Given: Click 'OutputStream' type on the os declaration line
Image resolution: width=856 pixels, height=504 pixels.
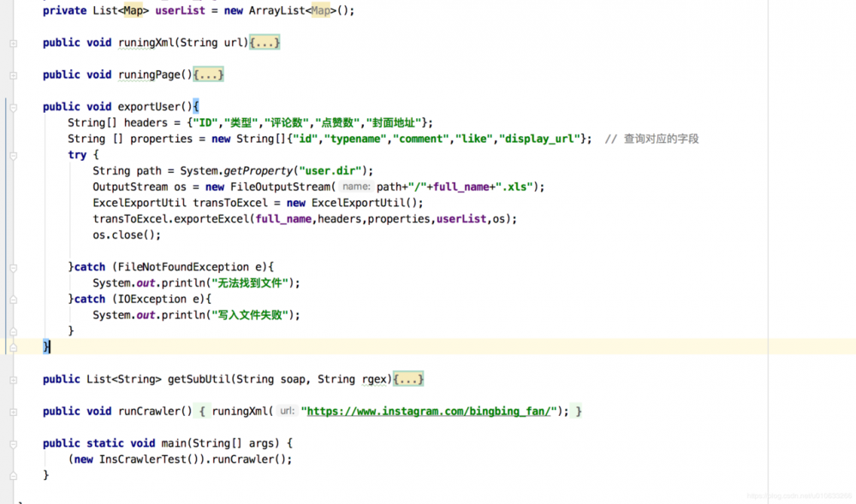Looking at the screenshot, I should (x=130, y=187).
